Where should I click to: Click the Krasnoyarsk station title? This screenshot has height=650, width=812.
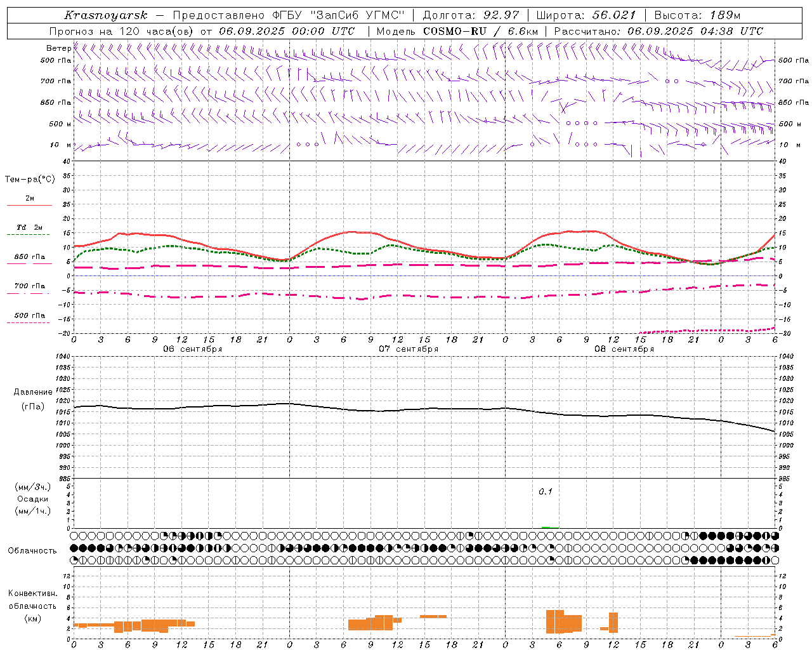click(x=105, y=15)
